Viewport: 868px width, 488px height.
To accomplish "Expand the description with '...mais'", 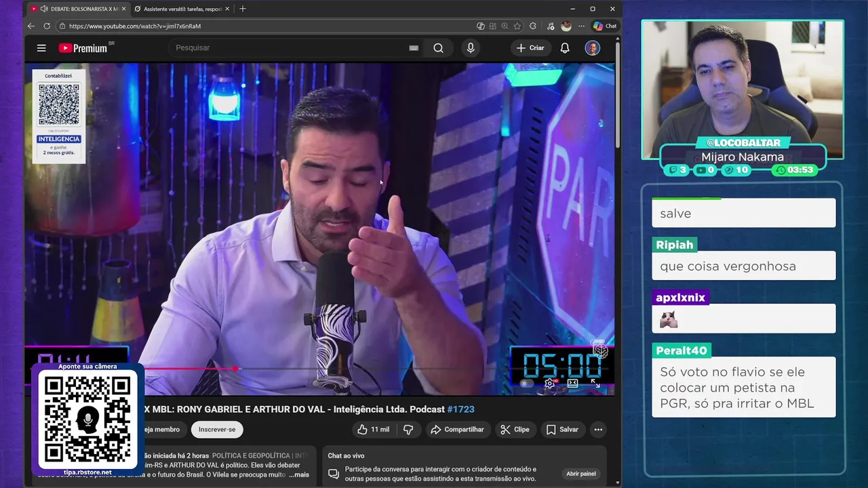I will pyautogui.click(x=298, y=474).
